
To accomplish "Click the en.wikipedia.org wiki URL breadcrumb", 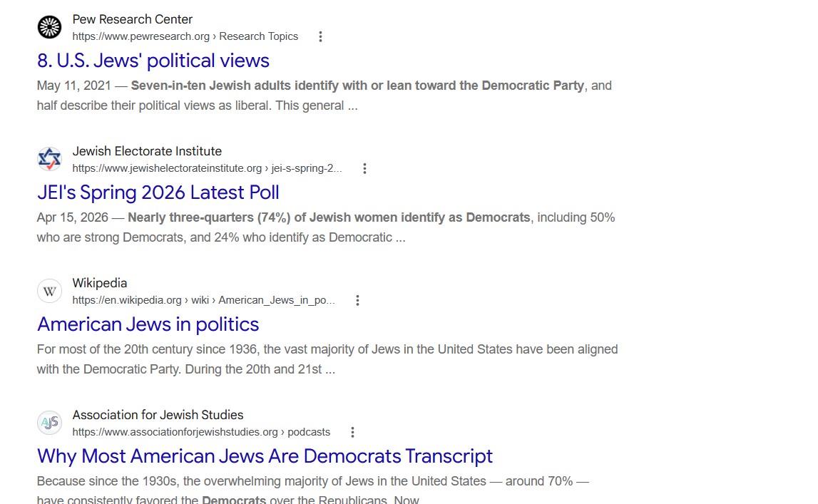I will [203, 300].
